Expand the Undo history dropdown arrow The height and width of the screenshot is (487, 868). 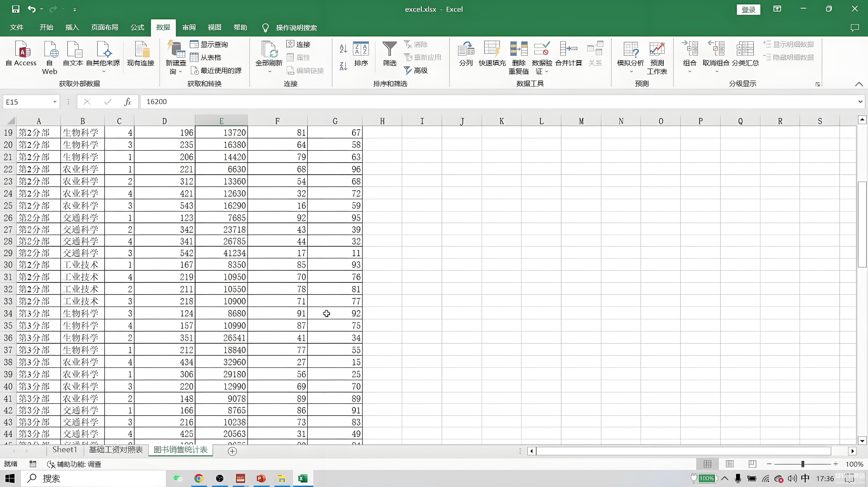pyautogui.click(x=42, y=9)
